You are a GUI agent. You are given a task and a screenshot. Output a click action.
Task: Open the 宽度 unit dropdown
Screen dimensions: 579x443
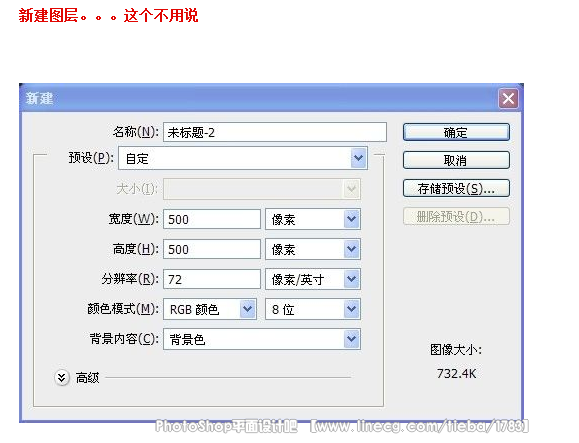(313, 219)
